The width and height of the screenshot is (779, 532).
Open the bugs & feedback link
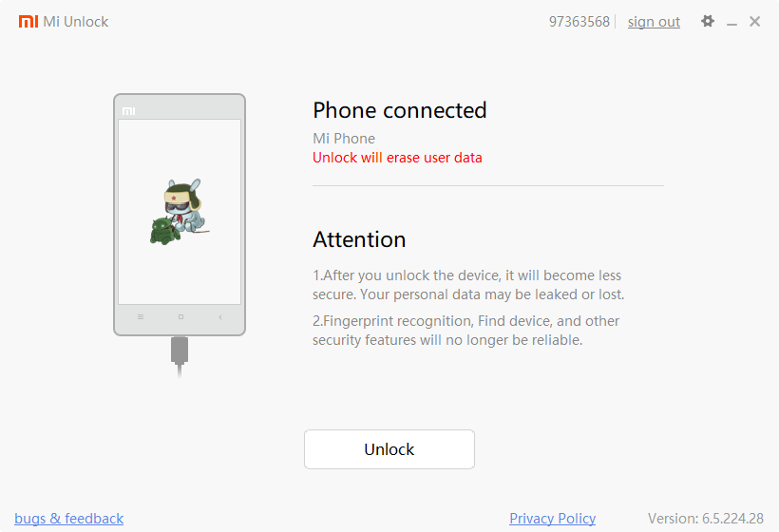pyautogui.click(x=69, y=518)
